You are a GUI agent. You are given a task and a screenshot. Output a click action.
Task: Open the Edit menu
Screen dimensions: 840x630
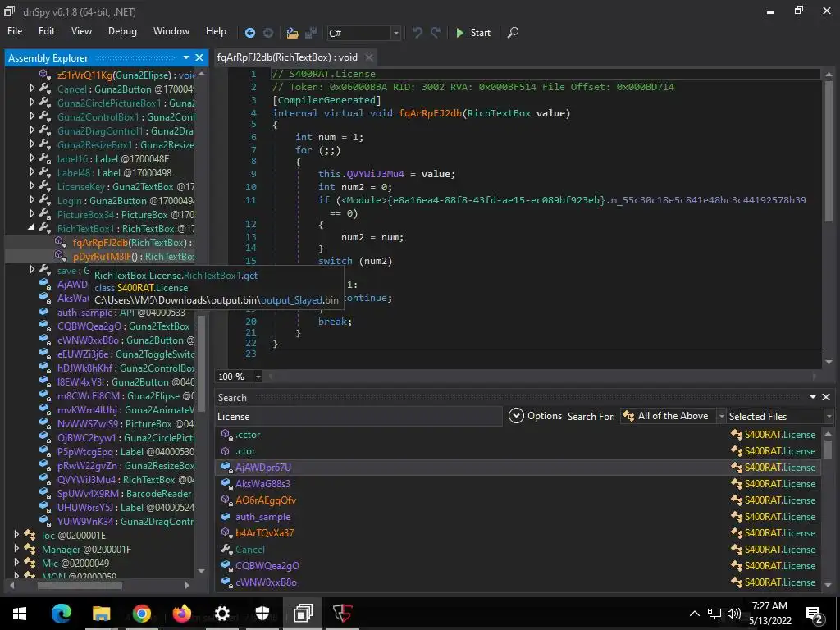pos(47,31)
